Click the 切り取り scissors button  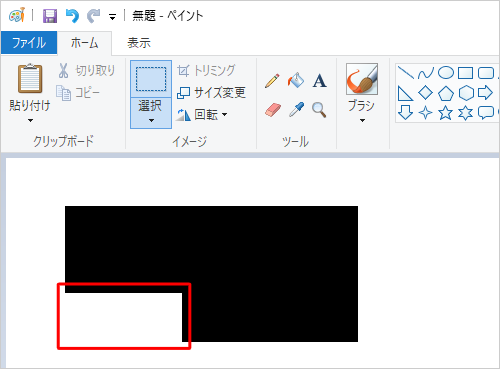[x=86, y=71]
